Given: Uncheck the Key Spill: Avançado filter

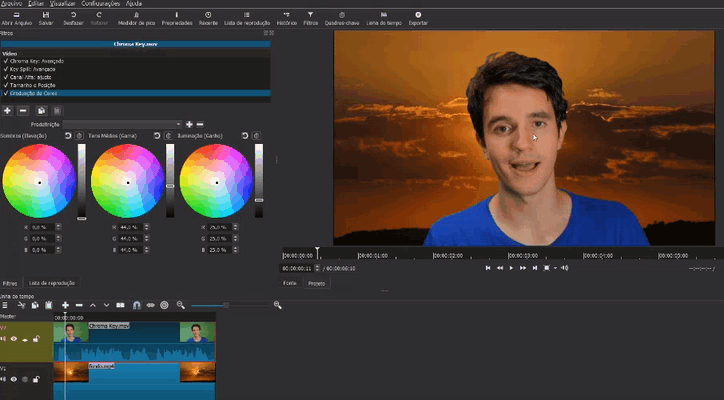Looking at the screenshot, I should 6,69.
